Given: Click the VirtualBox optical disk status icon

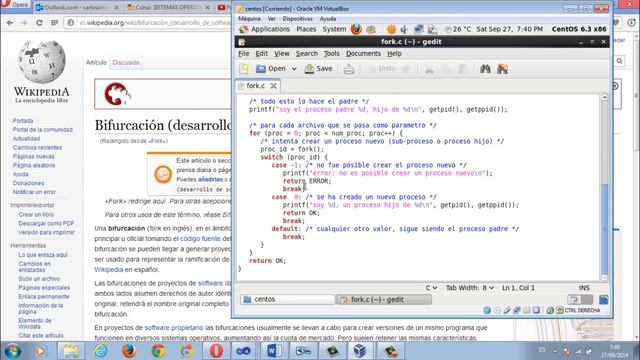Looking at the screenshot, I should 497,311.
